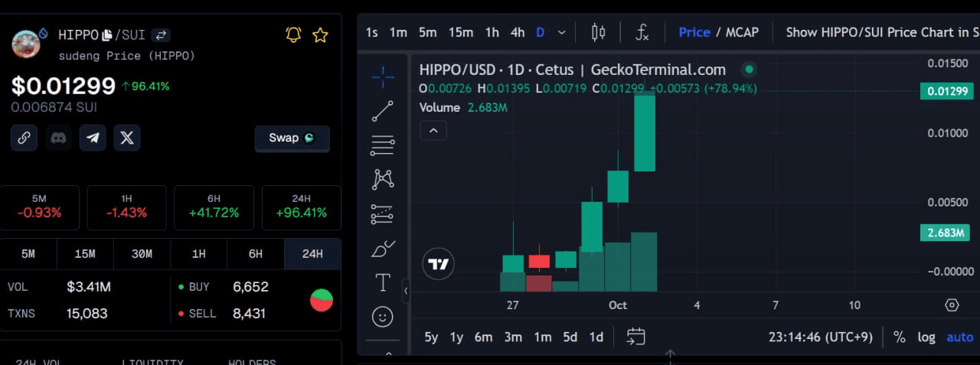Image resolution: width=980 pixels, height=365 pixels.
Task: Click the HIPPO token avatar image
Action: tap(26, 44)
